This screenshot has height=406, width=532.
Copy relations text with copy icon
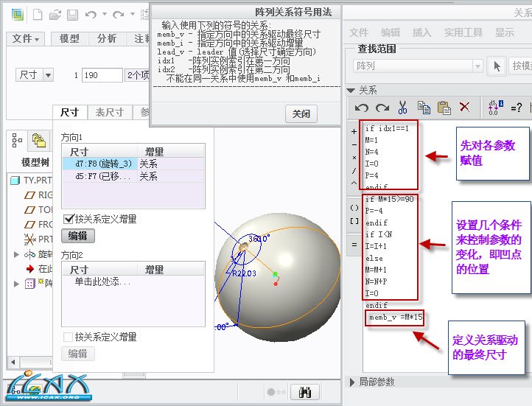[424, 108]
